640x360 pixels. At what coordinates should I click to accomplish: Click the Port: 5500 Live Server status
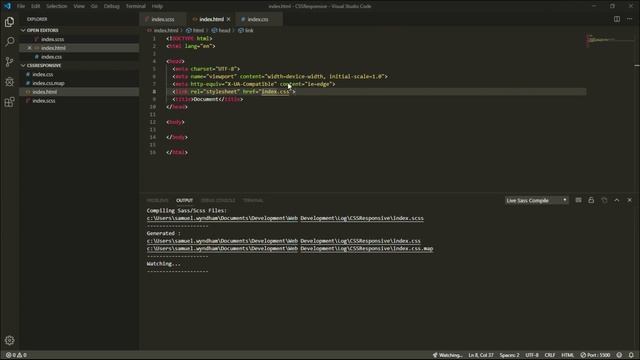click(x=595, y=355)
